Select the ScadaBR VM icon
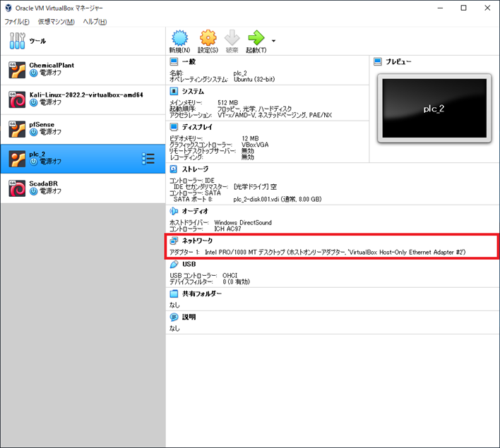Image resolution: width=500 pixels, height=448 pixels. pyautogui.click(x=17, y=188)
